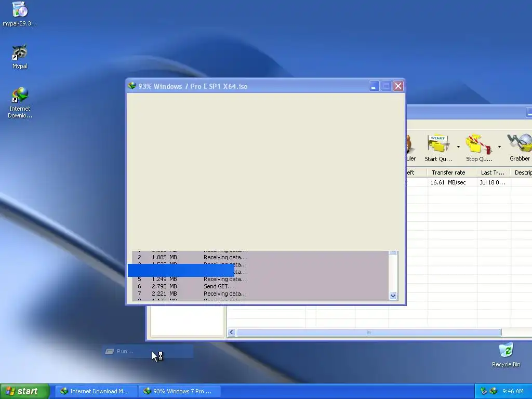This screenshot has width=532, height=399.
Task: Select the Jul 18 0... date cell
Action: 494,182
